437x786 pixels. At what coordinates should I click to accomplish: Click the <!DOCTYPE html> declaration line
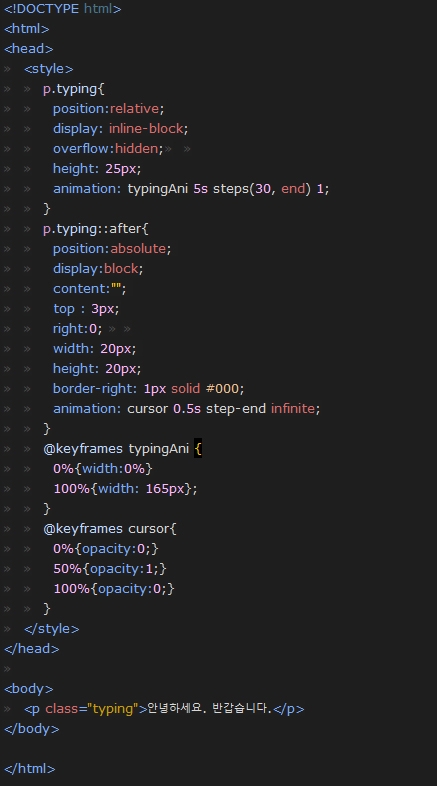pos(63,9)
